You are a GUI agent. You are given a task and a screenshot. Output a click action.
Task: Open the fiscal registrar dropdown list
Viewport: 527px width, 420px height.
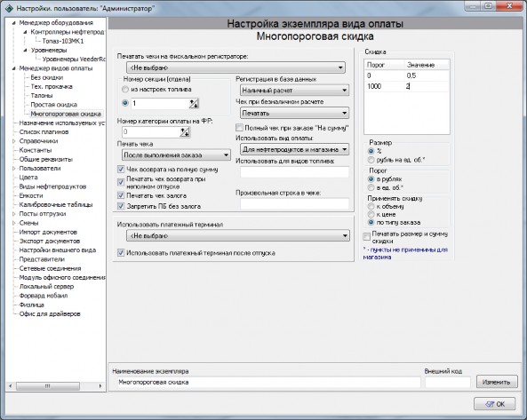tap(236, 67)
